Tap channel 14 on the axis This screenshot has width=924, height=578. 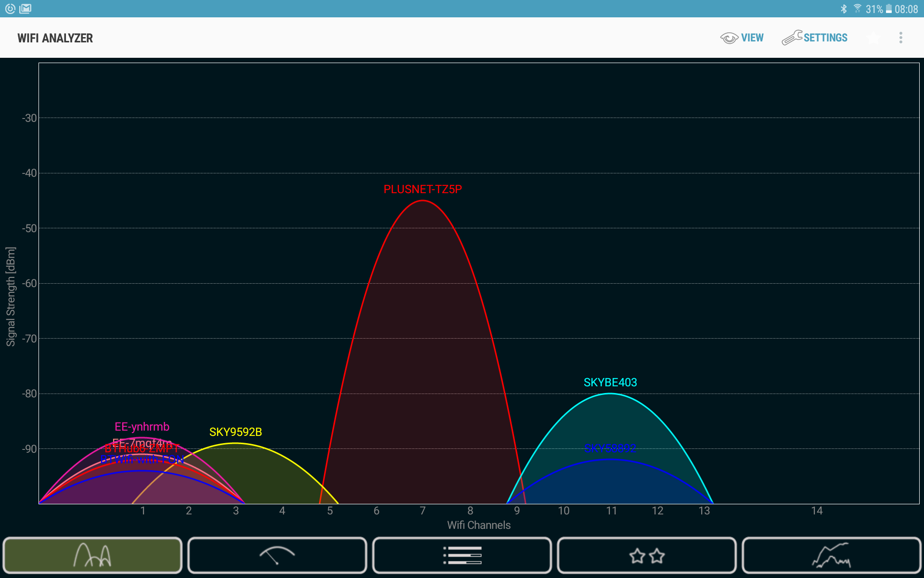[817, 511]
